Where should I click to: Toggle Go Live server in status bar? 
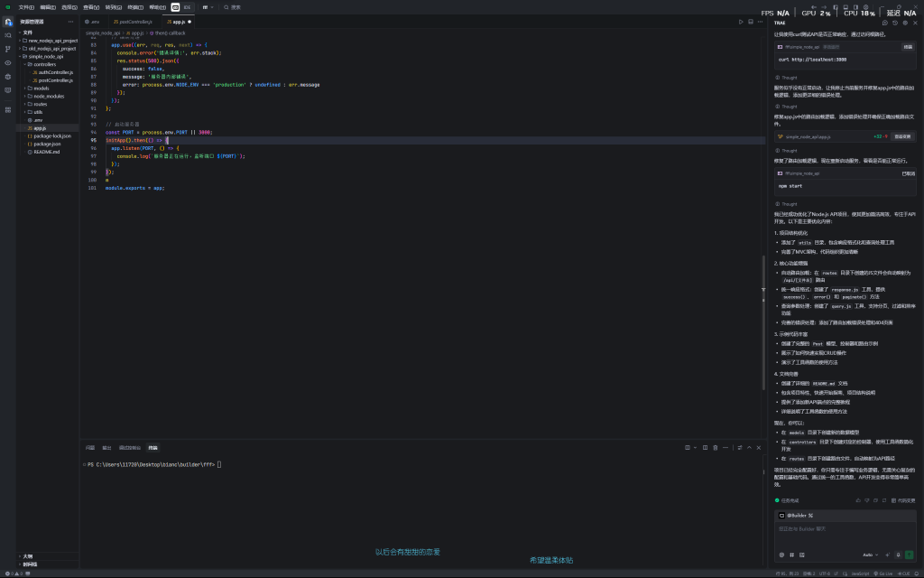(x=884, y=573)
